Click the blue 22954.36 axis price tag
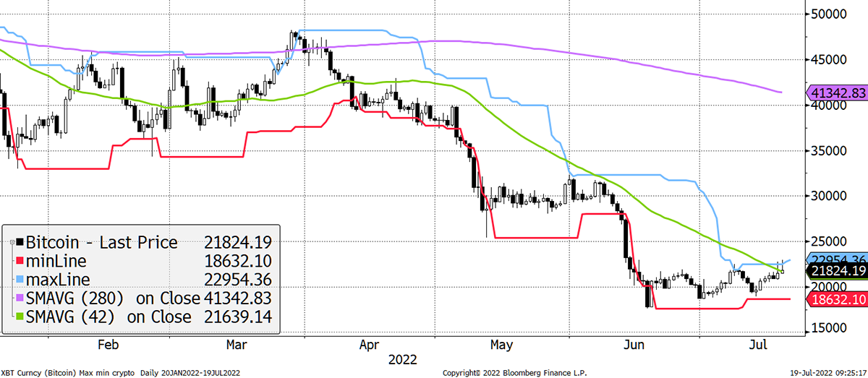The image size is (868, 378). (x=836, y=259)
